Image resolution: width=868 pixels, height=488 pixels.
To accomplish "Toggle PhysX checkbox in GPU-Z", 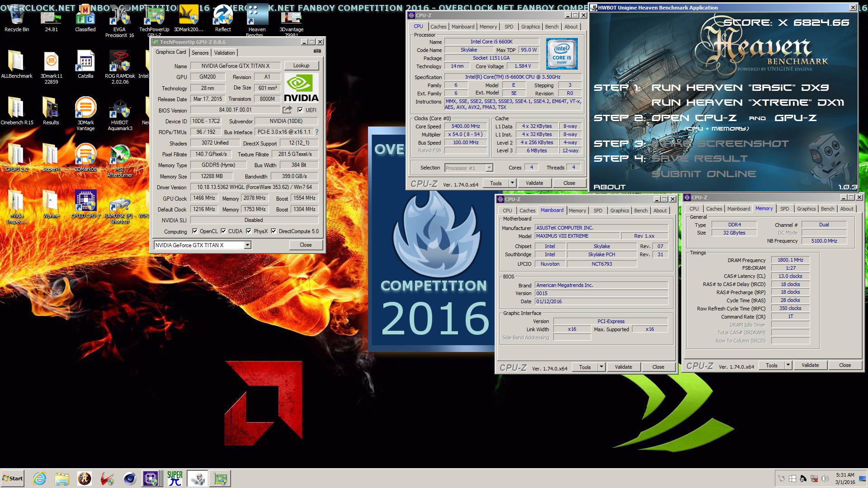I will coord(249,231).
